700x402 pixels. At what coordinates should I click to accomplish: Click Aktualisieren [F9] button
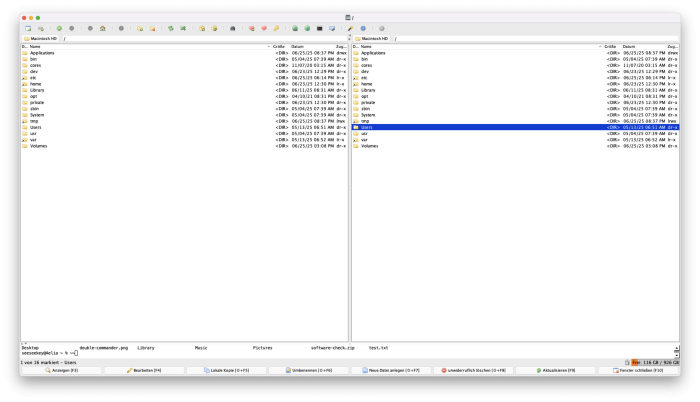point(556,370)
